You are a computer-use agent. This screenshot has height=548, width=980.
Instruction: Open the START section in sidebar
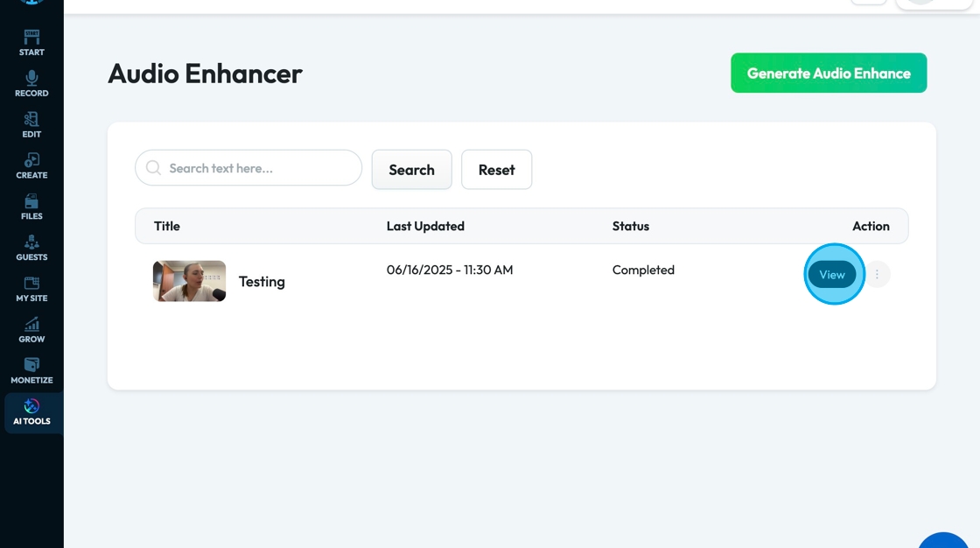pos(31,43)
